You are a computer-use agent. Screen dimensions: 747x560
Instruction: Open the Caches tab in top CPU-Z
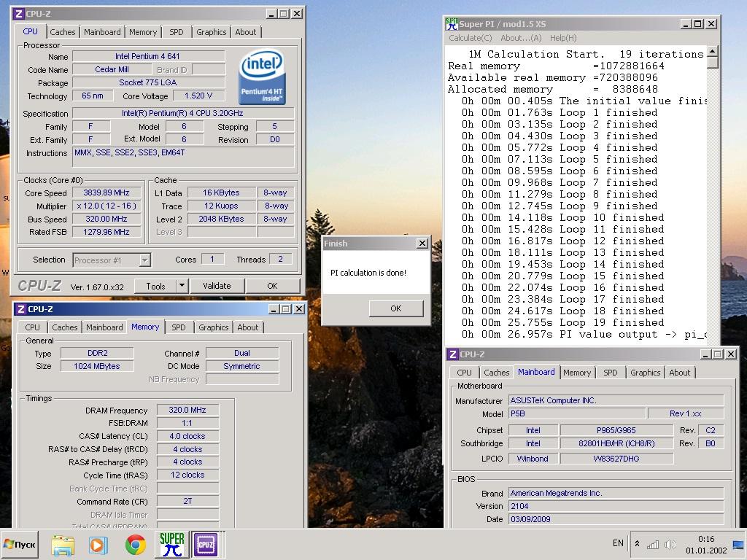(63, 32)
